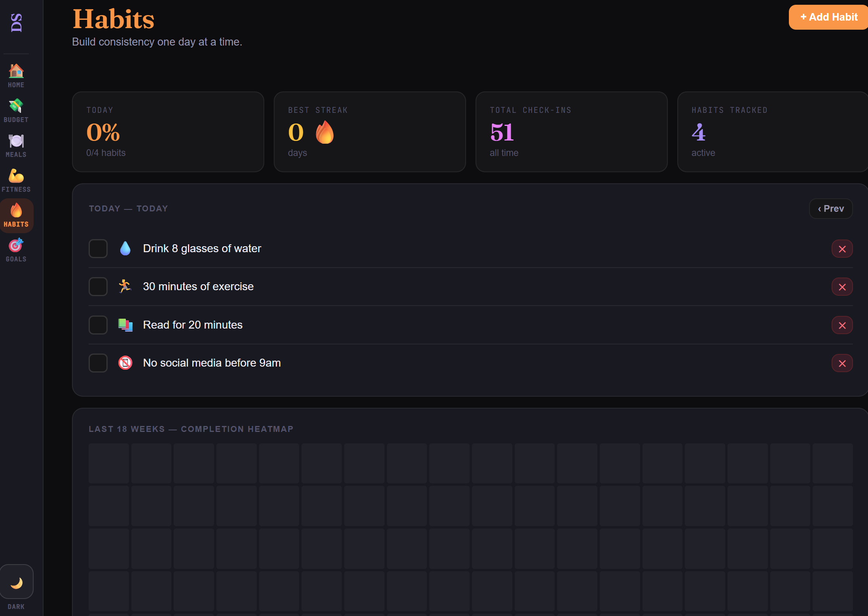Image resolution: width=868 pixels, height=616 pixels.
Task: Open the Home page from sidebar
Action: (x=16, y=76)
